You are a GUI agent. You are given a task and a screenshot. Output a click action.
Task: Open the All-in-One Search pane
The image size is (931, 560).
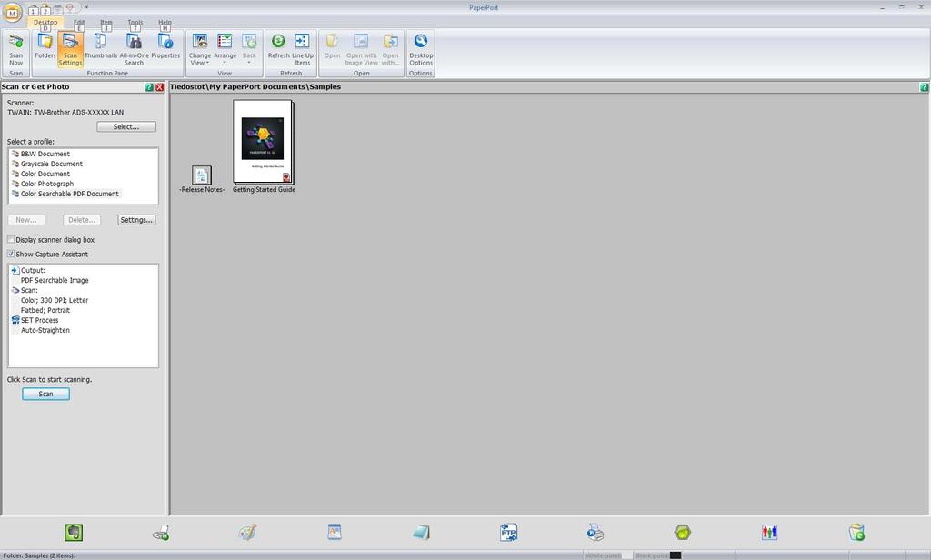pyautogui.click(x=135, y=49)
